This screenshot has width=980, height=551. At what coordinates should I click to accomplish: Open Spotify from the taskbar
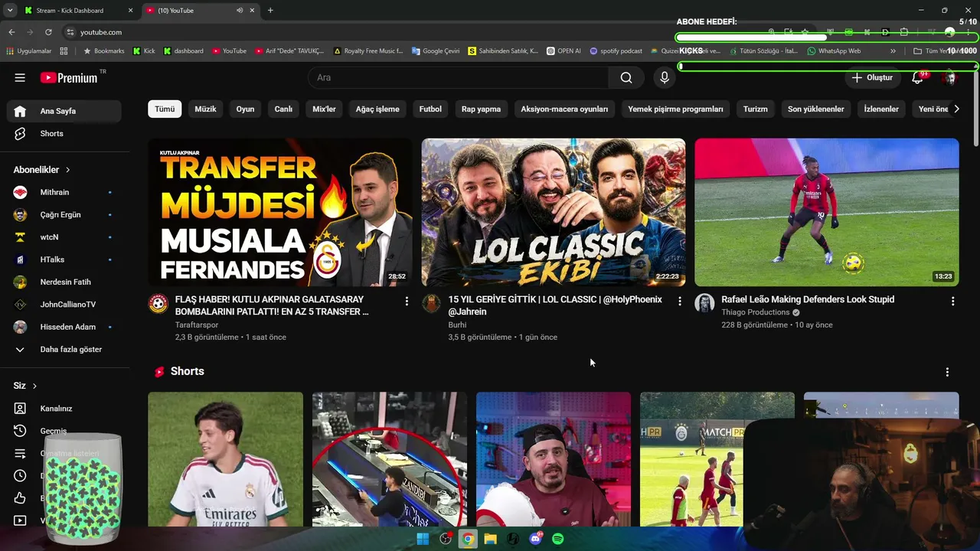click(x=558, y=539)
